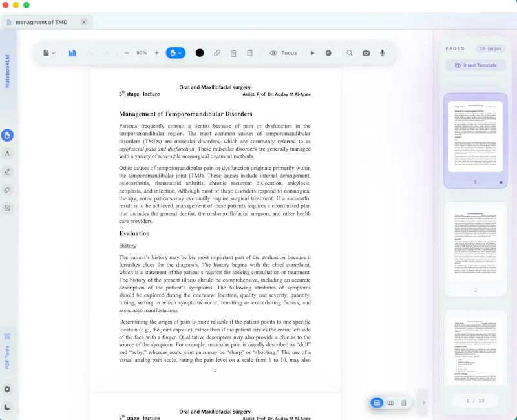Viewport: 517px width, 420px height.
Task: Decrease zoom with the minus button
Action: pos(127,53)
